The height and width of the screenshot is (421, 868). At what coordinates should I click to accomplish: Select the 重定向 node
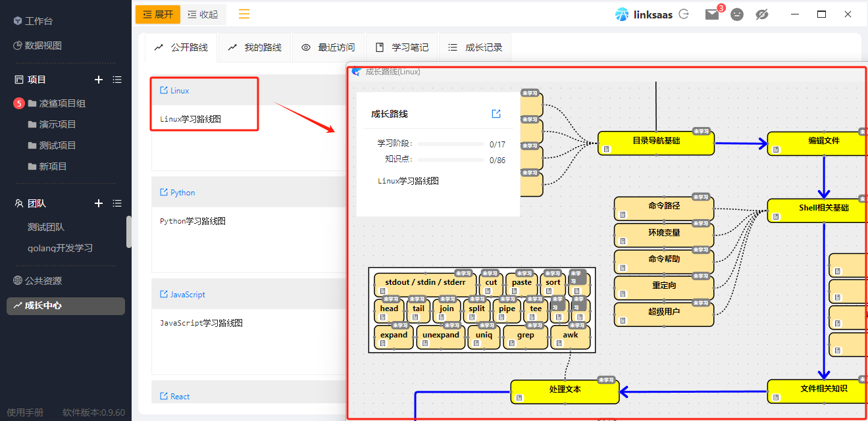coord(664,287)
